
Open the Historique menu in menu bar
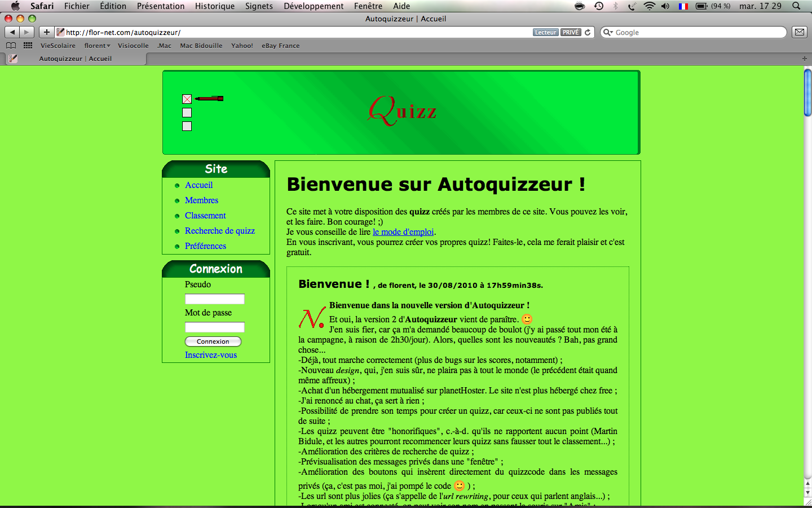214,6
